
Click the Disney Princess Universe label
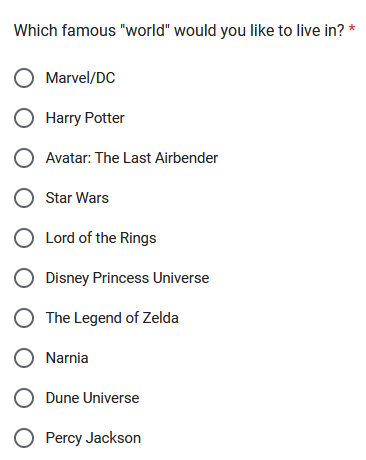tap(127, 278)
